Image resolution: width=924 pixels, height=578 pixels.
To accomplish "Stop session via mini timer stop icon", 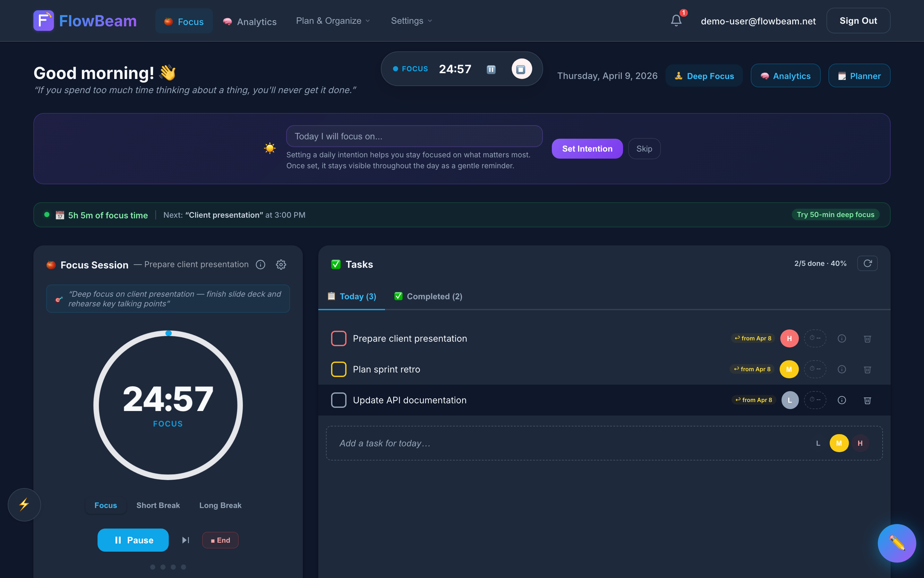I will pyautogui.click(x=522, y=69).
